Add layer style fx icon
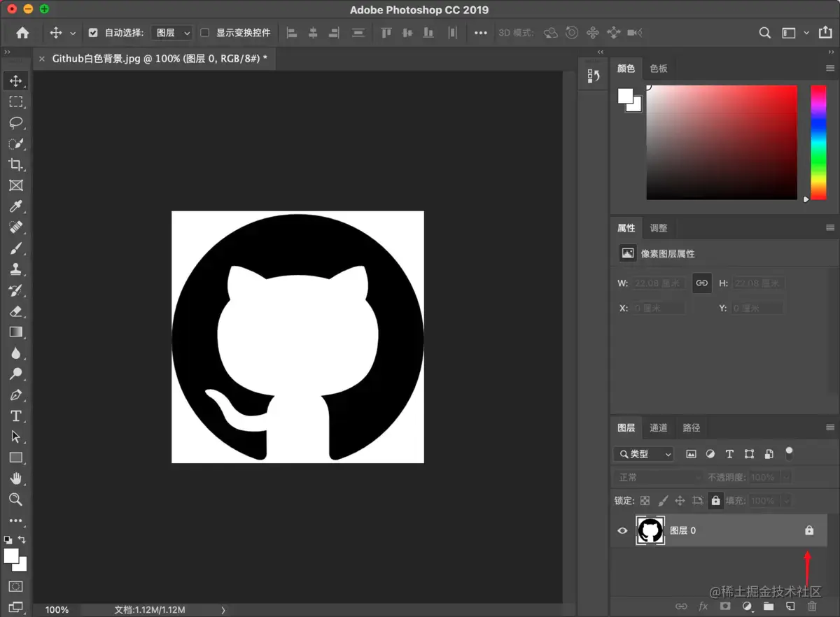The width and height of the screenshot is (840, 617). tap(703, 607)
